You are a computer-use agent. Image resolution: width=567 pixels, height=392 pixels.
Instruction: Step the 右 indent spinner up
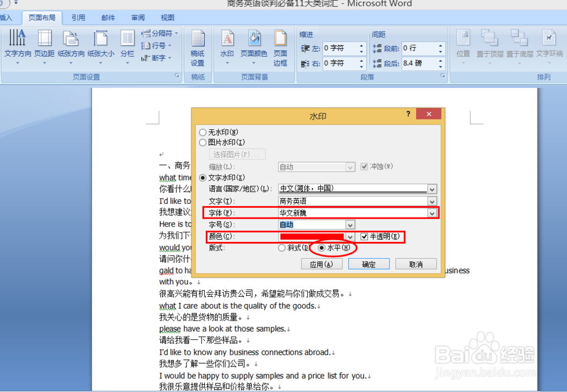[x=361, y=61]
